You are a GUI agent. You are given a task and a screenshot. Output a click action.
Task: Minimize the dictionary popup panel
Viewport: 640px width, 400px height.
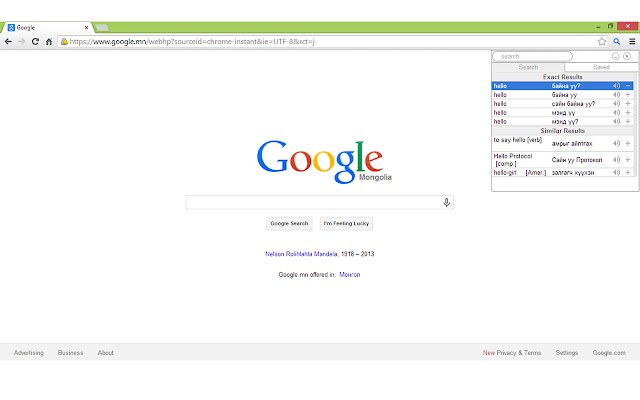coord(616,56)
